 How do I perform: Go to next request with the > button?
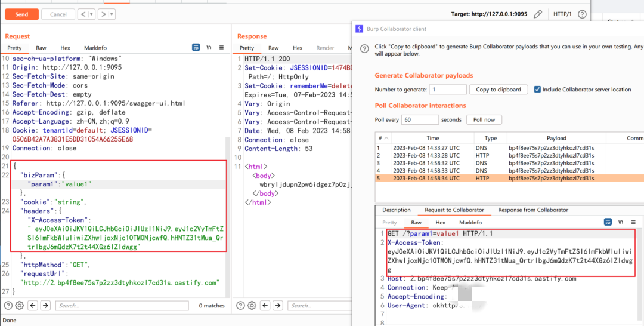tap(103, 14)
